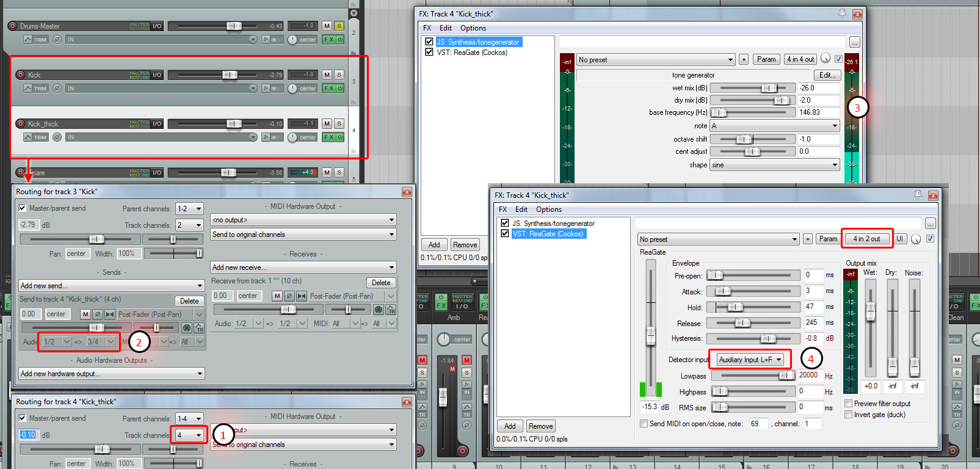Open the Add new hardware output dropdown
The image size is (980, 469).
111,374
